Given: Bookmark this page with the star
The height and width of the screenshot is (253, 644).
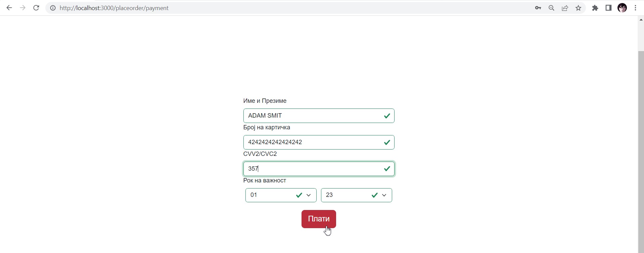Looking at the screenshot, I should point(578,8).
